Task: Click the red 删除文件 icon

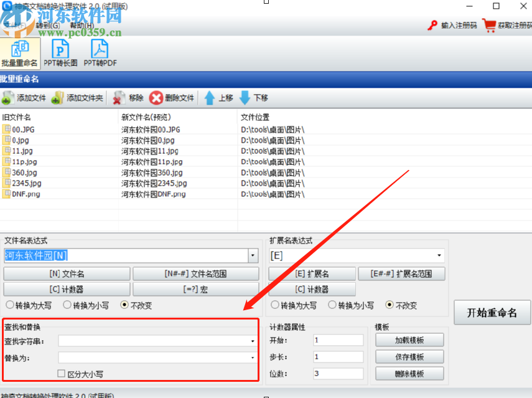Action: click(x=156, y=98)
